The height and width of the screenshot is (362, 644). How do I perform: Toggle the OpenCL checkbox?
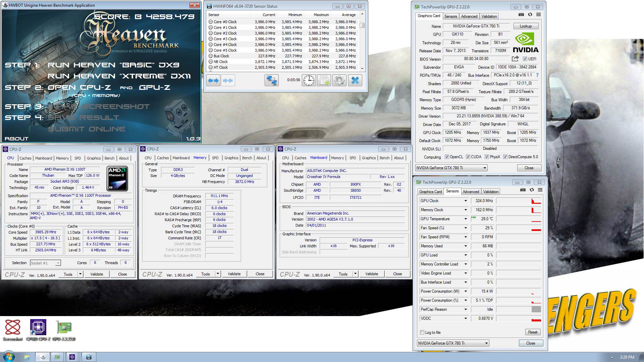point(447,157)
